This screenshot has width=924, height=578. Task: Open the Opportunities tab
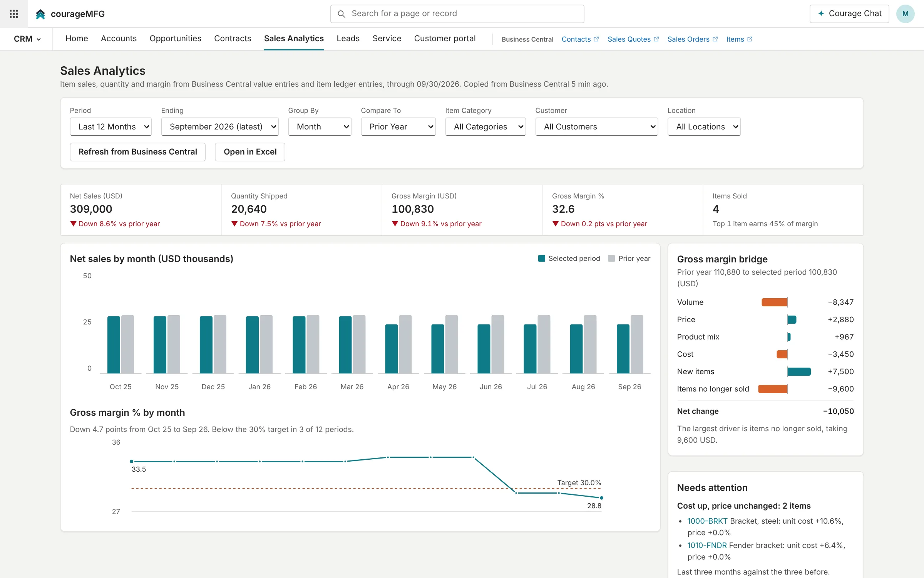tap(176, 39)
